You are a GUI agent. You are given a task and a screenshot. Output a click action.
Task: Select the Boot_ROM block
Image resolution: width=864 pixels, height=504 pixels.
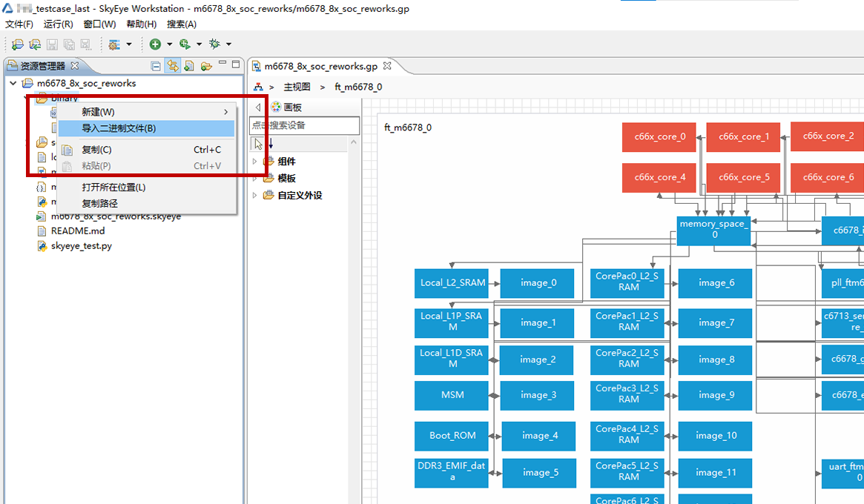(x=452, y=437)
